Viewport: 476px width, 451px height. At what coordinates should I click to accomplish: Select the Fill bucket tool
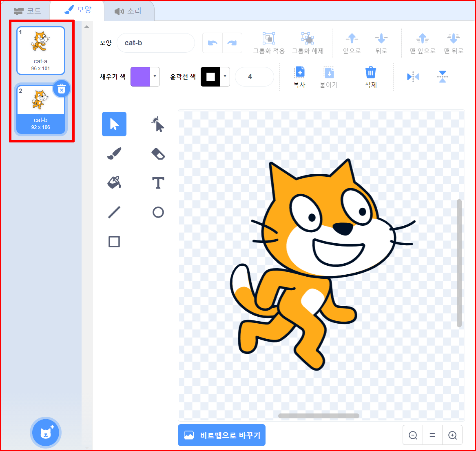[114, 182]
